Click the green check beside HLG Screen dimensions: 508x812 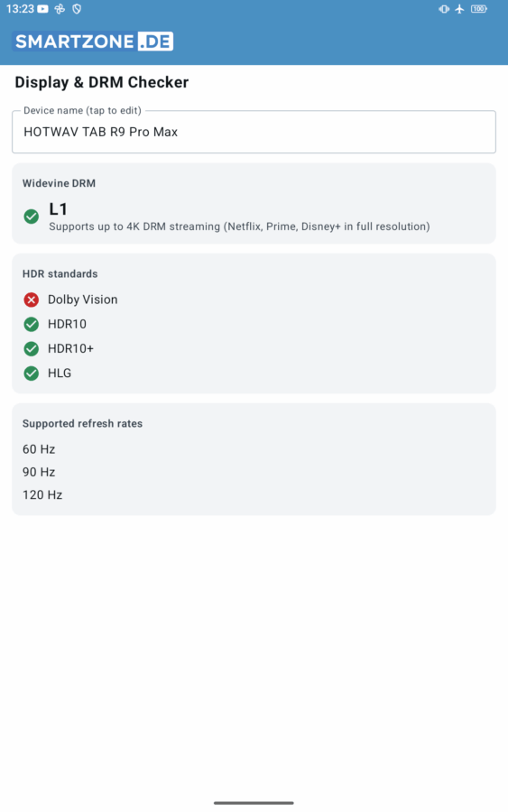point(31,373)
